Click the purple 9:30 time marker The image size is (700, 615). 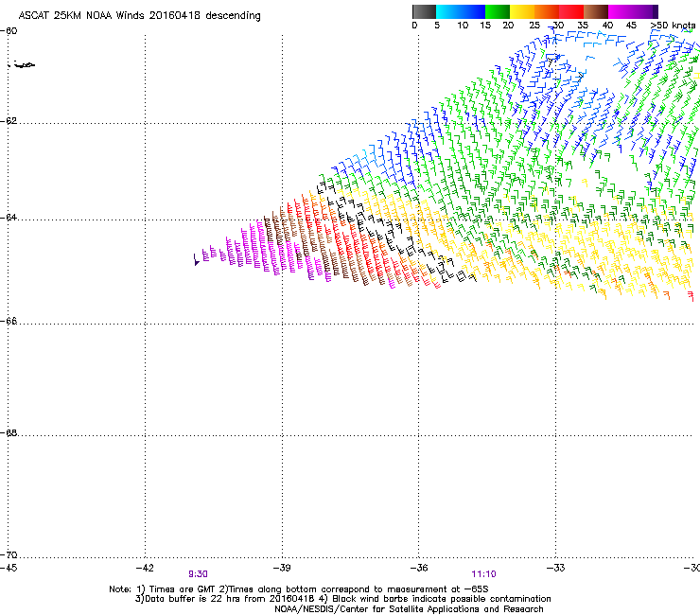point(199,574)
